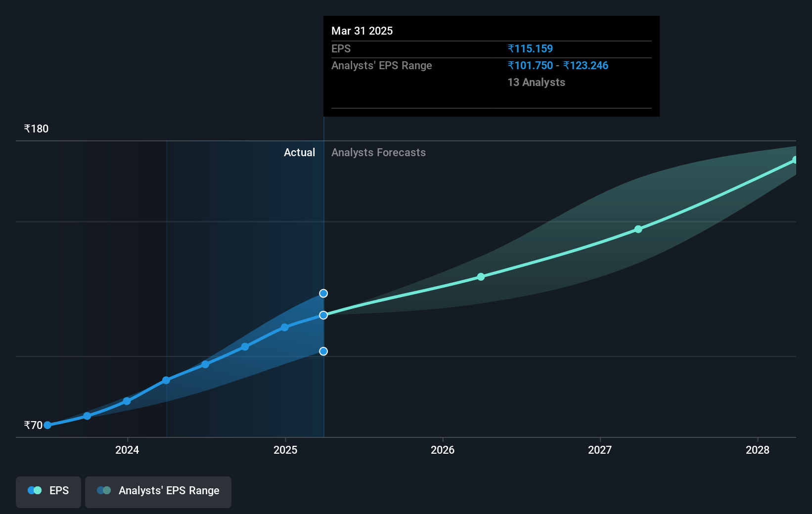This screenshot has height=514, width=812.
Task: Click the 2027 forecast EPS data point
Action: [638, 229]
